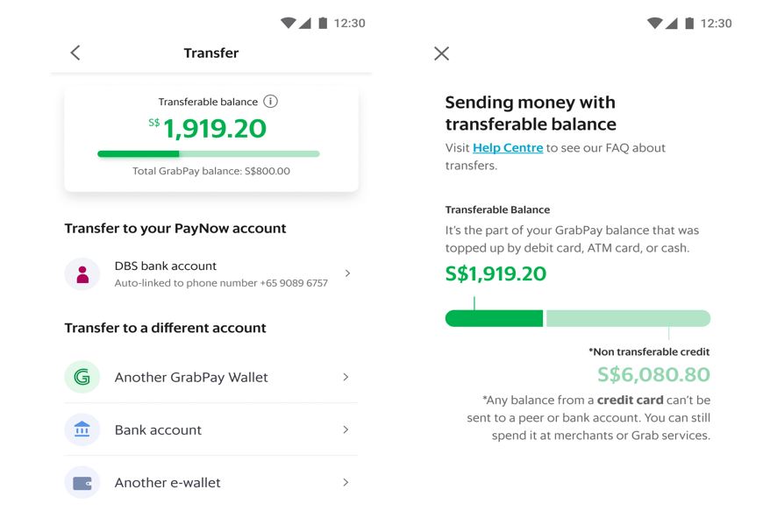Tap the light green non-transferable credit bar
The image size is (763, 532).
point(628,318)
